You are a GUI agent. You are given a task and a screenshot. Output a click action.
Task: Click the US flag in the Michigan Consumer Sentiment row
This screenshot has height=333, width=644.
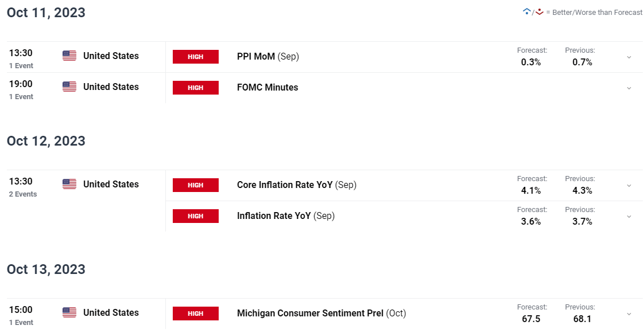pos(69,312)
